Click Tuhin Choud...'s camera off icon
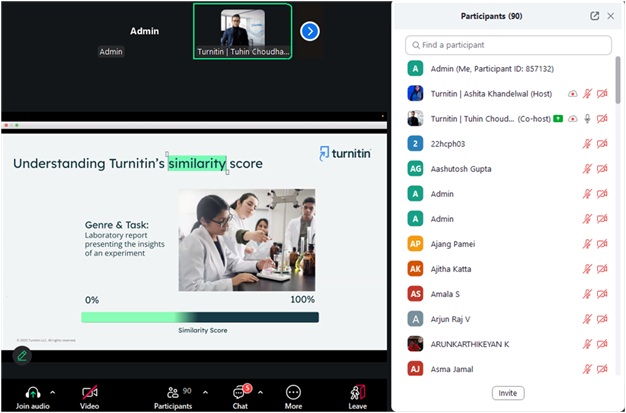The height and width of the screenshot is (413, 626). [x=602, y=119]
